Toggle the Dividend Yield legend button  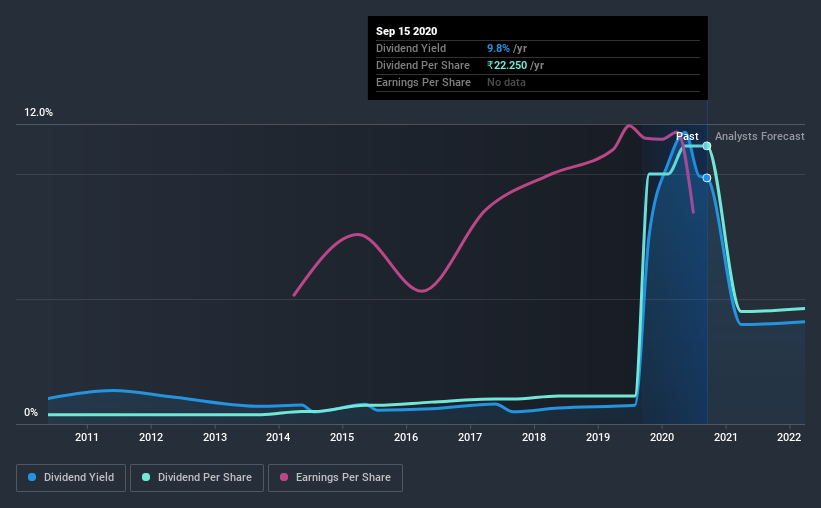[71, 478]
